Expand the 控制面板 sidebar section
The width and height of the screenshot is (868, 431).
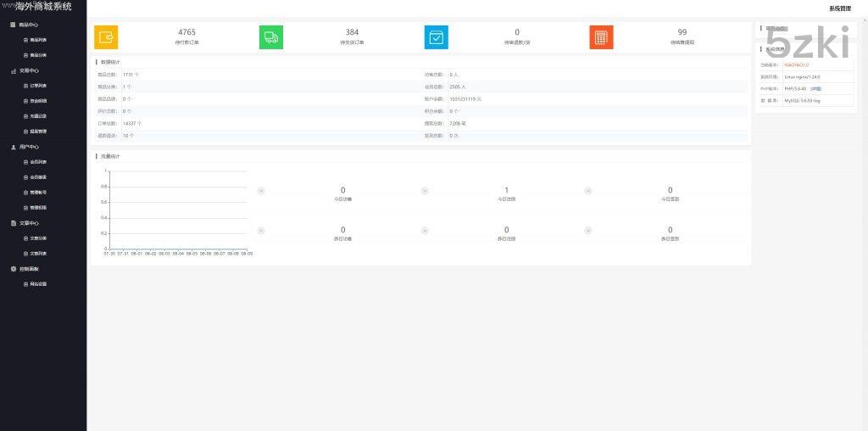29,269
